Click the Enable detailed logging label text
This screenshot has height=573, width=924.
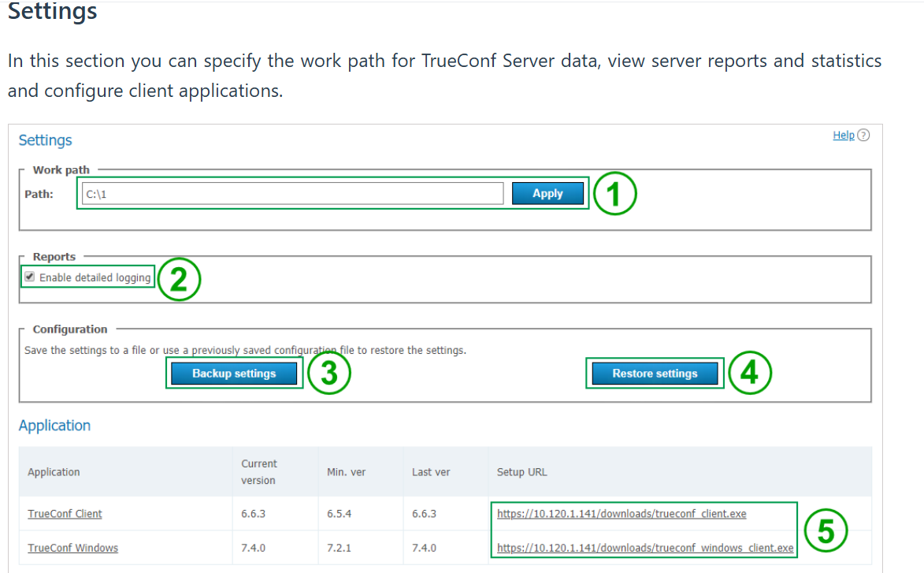(x=95, y=278)
